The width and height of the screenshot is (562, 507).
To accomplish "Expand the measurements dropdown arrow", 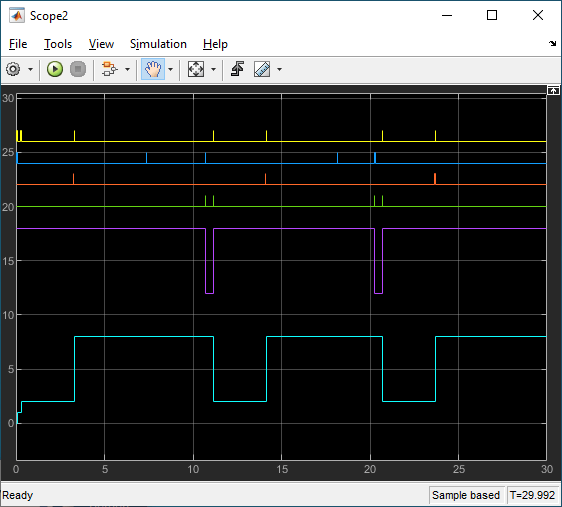I will tap(280, 70).
